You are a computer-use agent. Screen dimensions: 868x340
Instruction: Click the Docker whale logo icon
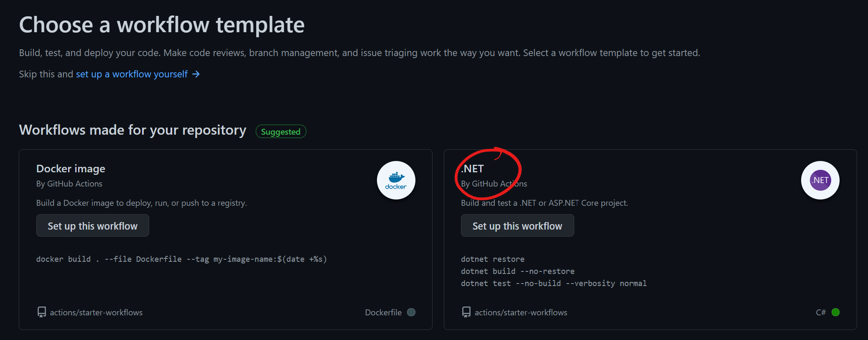[396, 180]
